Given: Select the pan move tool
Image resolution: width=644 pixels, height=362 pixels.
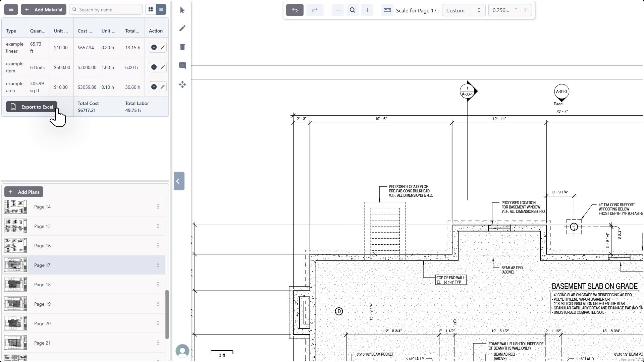Looking at the screenshot, I should (182, 84).
